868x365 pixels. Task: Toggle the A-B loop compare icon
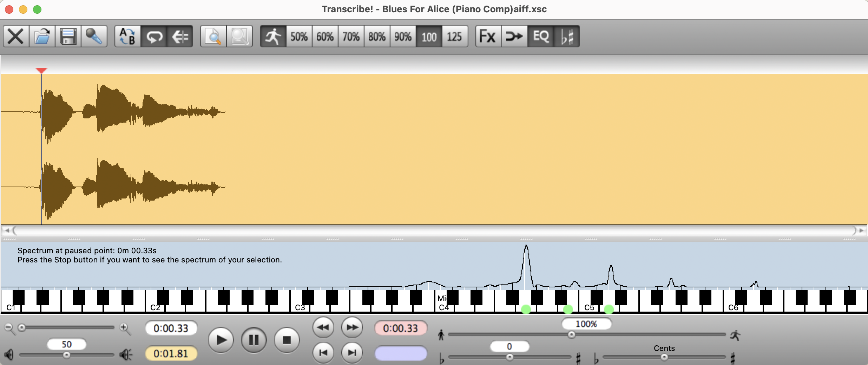tap(128, 36)
